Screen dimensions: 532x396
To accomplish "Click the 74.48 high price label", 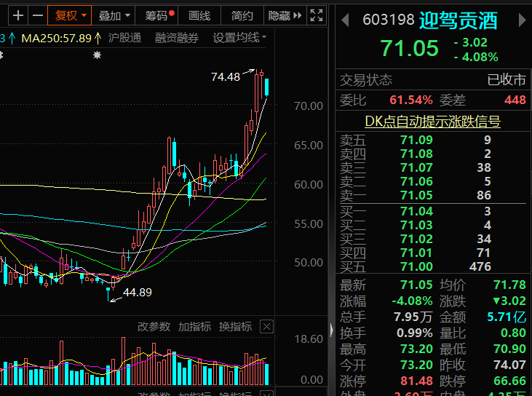I will (x=226, y=77).
